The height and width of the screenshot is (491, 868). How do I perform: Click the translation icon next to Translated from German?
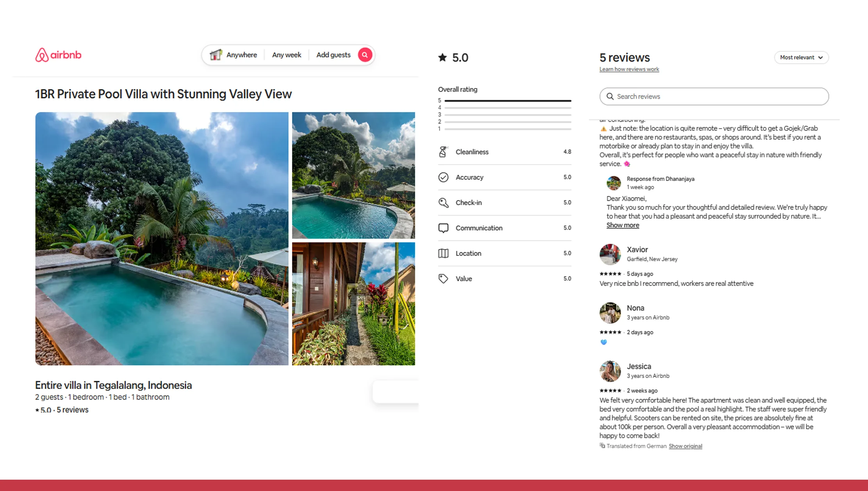click(x=602, y=446)
